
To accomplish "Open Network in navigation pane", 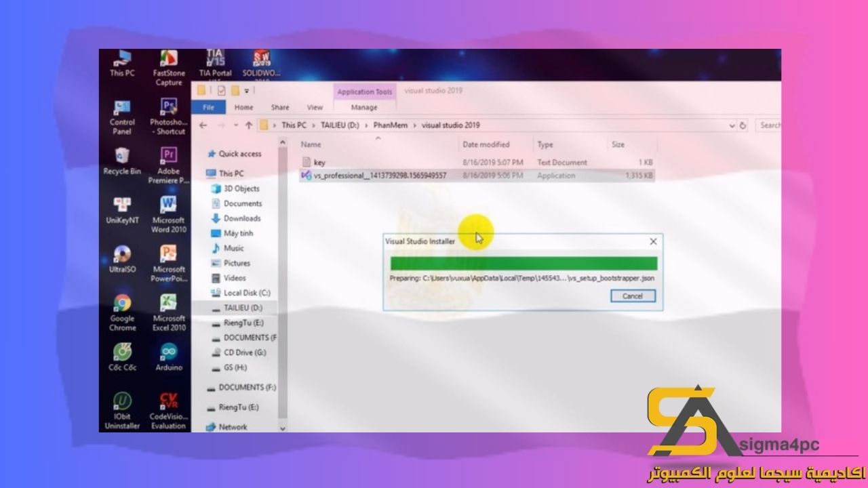I will tap(226, 427).
